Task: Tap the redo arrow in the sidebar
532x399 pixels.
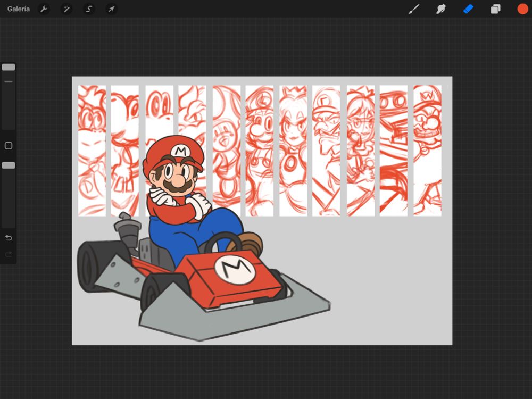Action: click(9, 255)
